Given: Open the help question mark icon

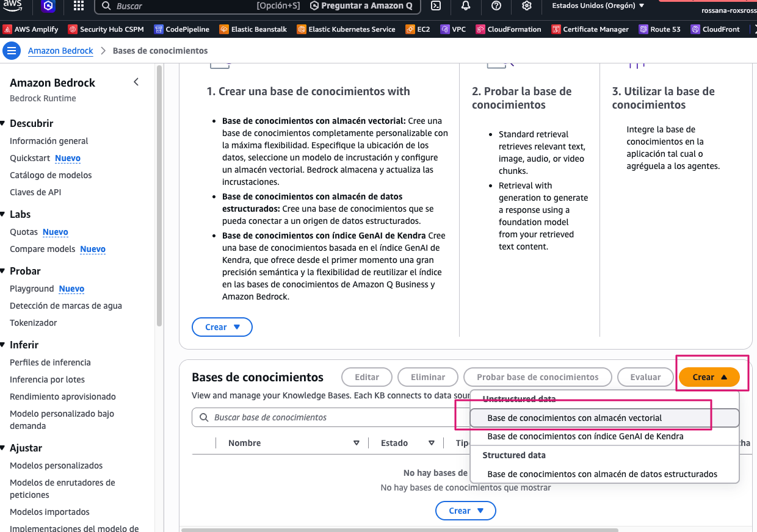Looking at the screenshot, I should [x=496, y=6].
